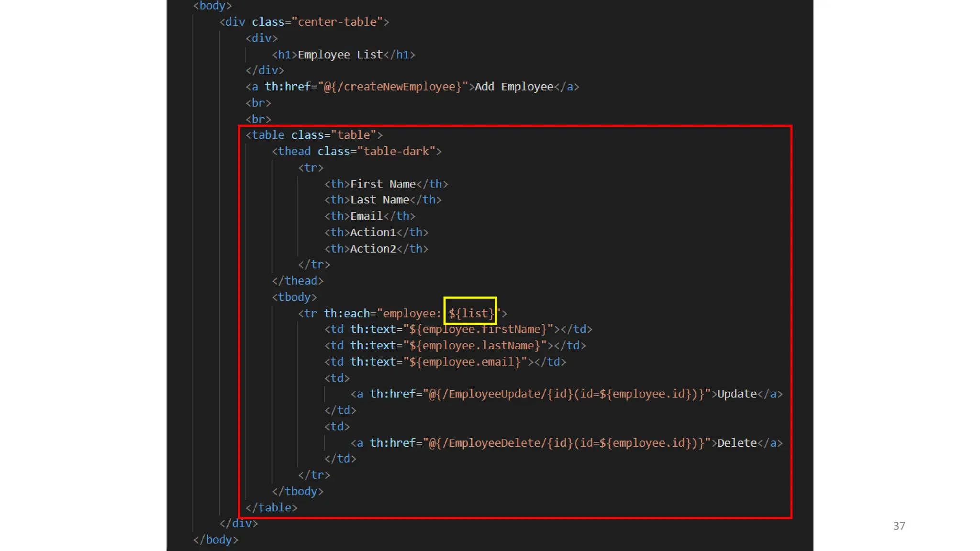Click the ${employee.firstName} expression
The height and width of the screenshot is (551, 980).
(x=478, y=329)
